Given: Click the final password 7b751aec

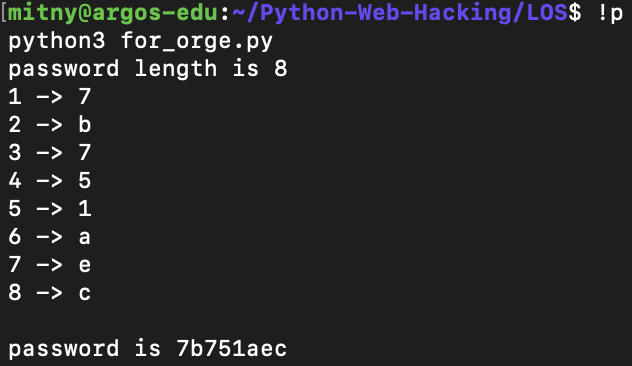Looking at the screenshot, I should click(x=232, y=348).
